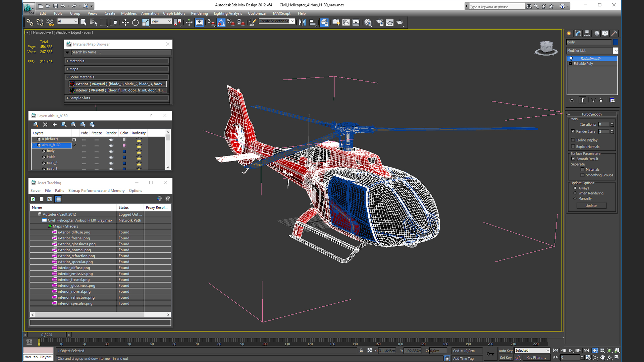Open Bitmap Performance and Memory menu

point(96,191)
